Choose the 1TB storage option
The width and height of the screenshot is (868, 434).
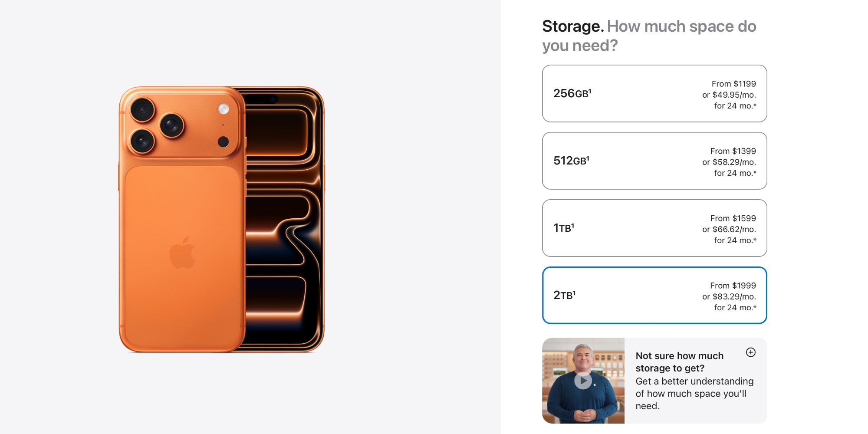pos(654,228)
